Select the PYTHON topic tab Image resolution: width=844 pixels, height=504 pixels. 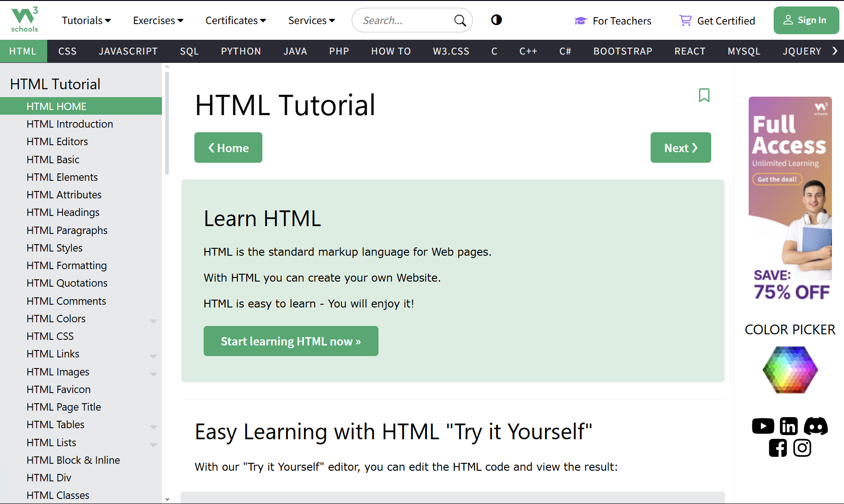241,51
